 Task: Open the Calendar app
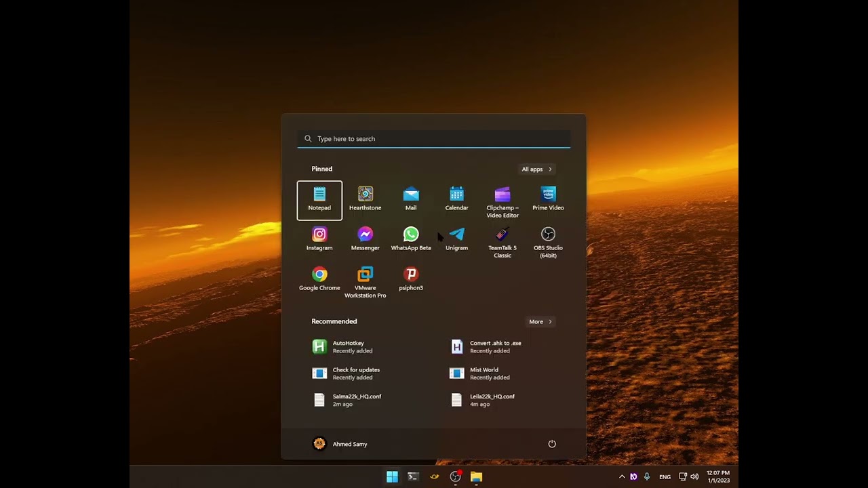tap(456, 200)
